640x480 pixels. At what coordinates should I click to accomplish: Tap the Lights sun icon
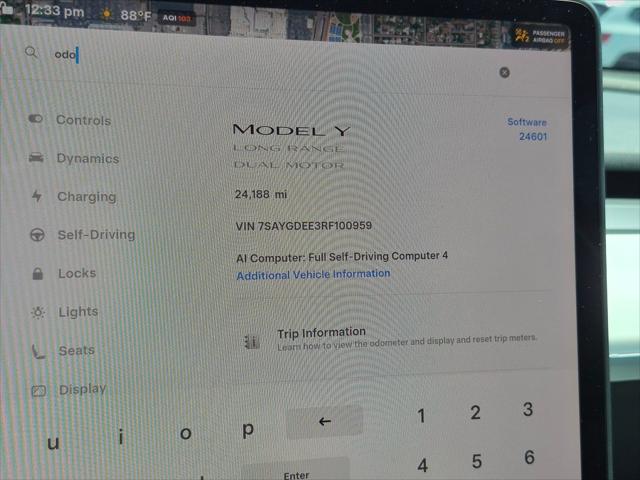pos(38,313)
